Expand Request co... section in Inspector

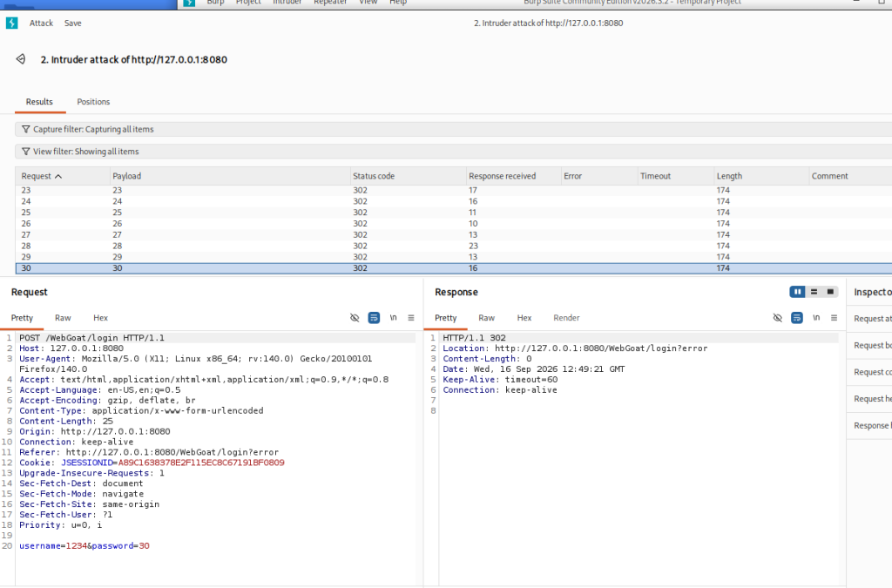pyautogui.click(x=870, y=373)
